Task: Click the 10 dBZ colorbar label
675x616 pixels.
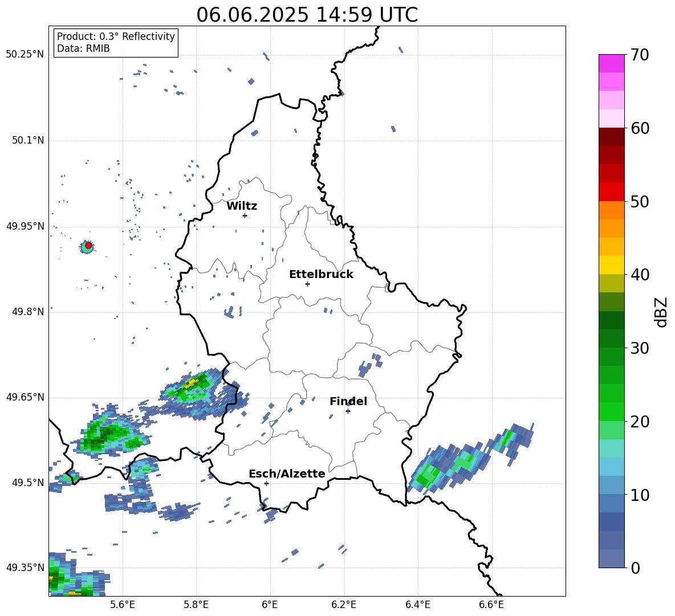Action: tap(640, 495)
